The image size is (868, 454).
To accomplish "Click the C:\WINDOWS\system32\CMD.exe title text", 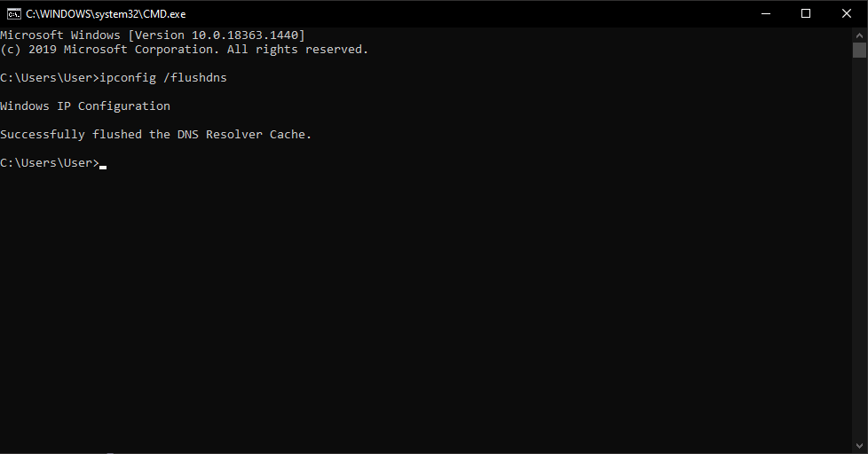I will click(x=106, y=13).
